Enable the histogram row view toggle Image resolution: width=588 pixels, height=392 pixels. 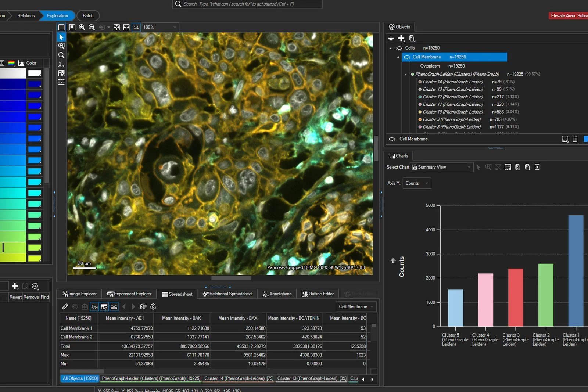(114, 307)
